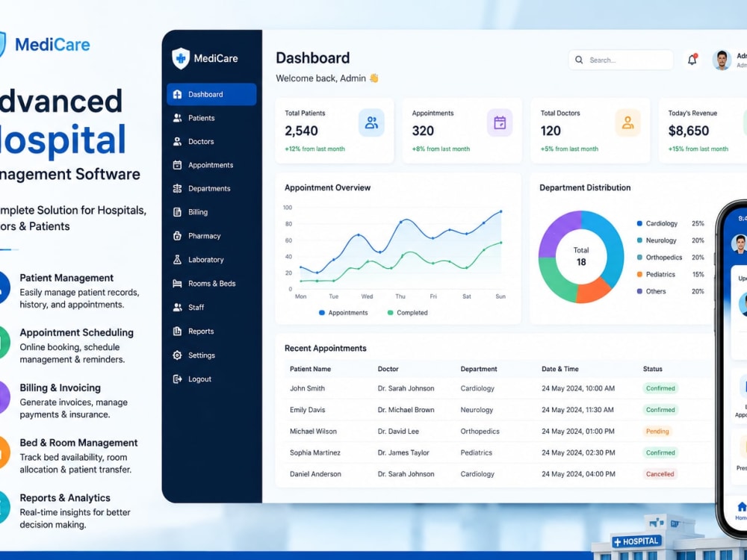Click the Status column header
Screen dimensions: 747x560
click(652, 369)
